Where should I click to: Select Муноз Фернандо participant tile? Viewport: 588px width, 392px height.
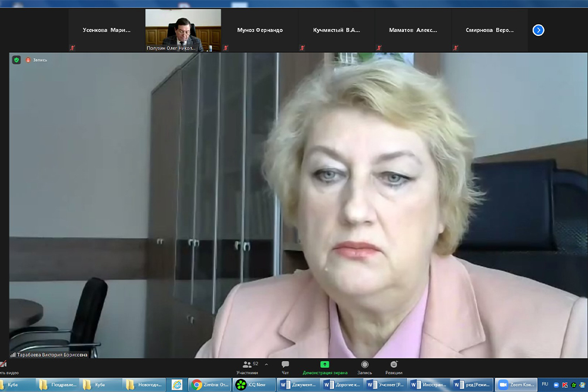coord(259,30)
